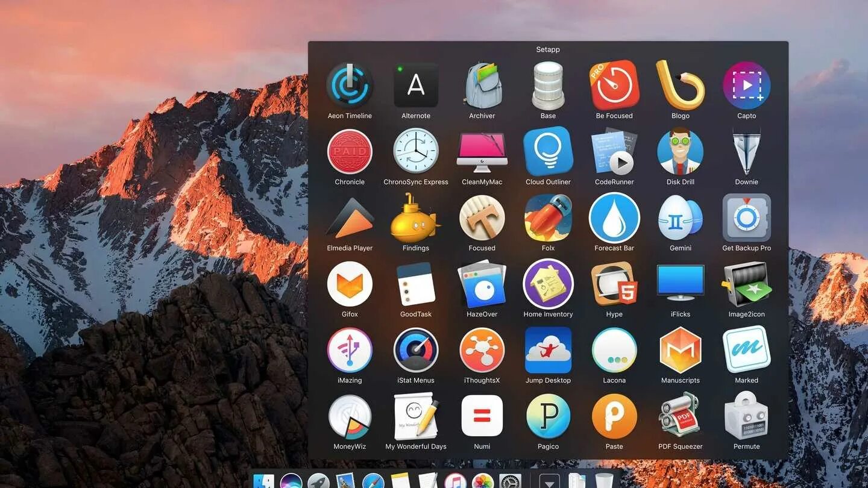Launch the Paste clipboard app
Image resolution: width=868 pixels, height=488 pixels.
614,417
